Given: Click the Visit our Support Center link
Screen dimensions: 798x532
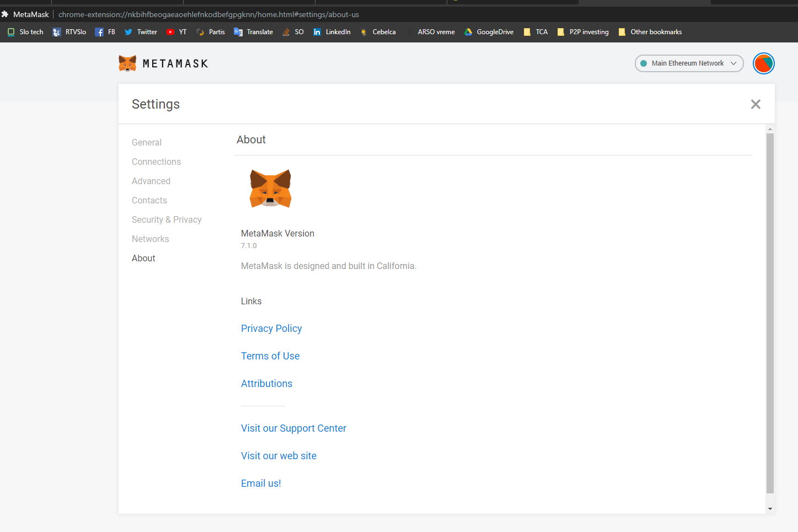Looking at the screenshot, I should coord(293,428).
